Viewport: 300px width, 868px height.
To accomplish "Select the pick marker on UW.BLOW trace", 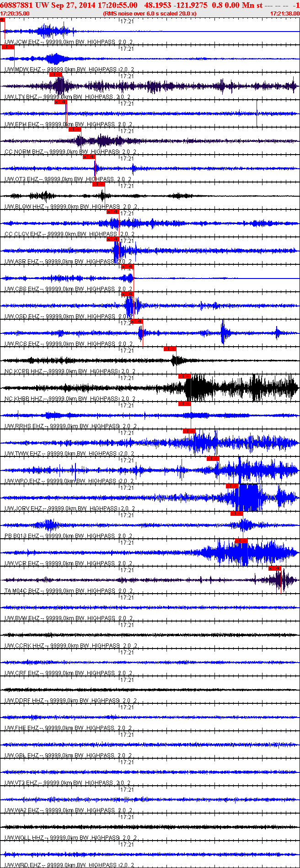I will (x=98, y=184).
